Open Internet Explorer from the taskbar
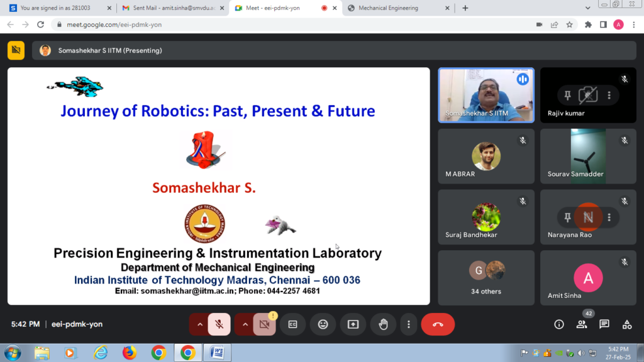The image size is (644, 362). (x=101, y=353)
